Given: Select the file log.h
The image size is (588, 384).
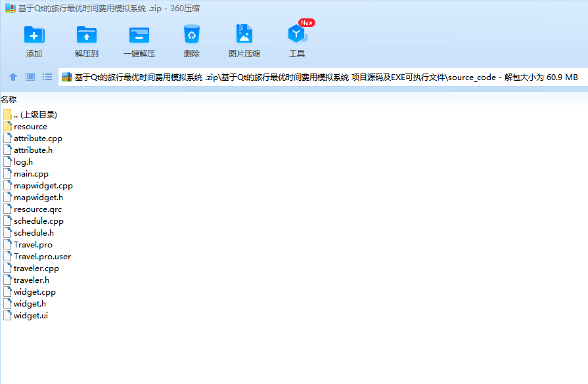Looking at the screenshot, I should pos(18,162).
